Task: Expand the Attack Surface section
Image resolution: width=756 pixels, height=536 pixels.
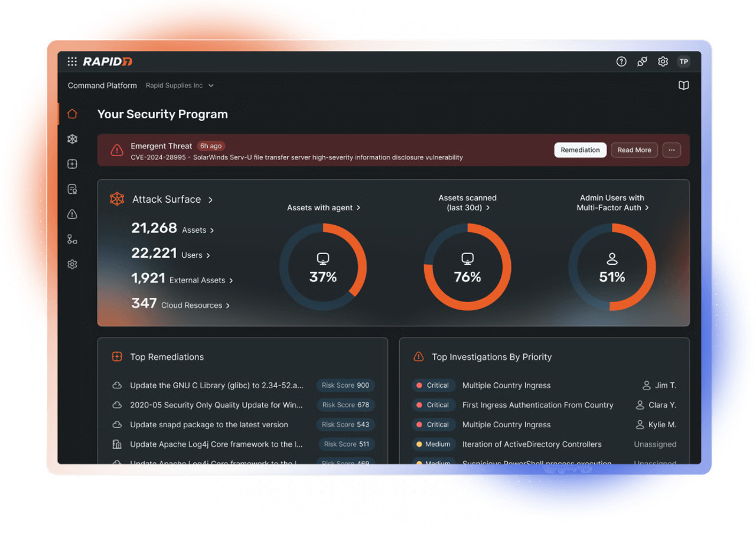Action: [167, 200]
